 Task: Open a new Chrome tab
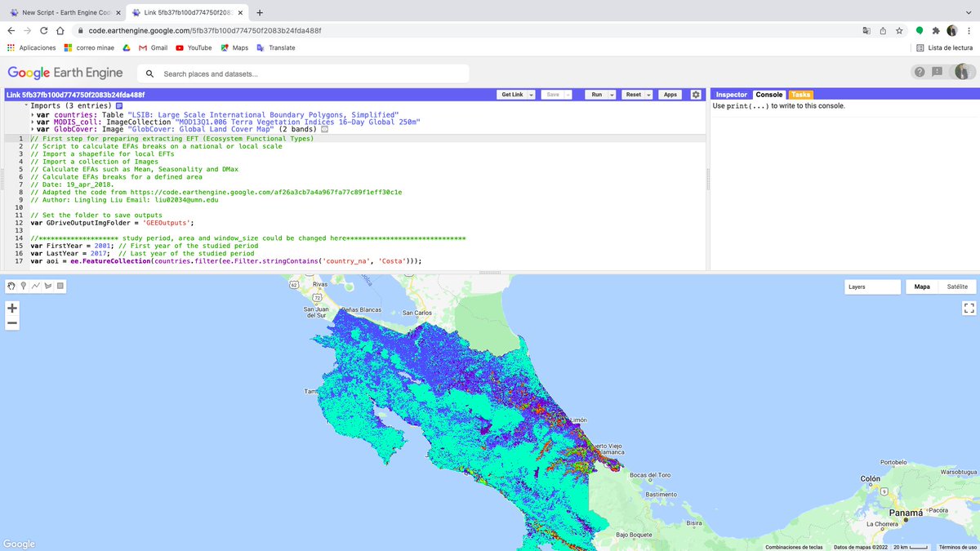(x=260, y=12)
